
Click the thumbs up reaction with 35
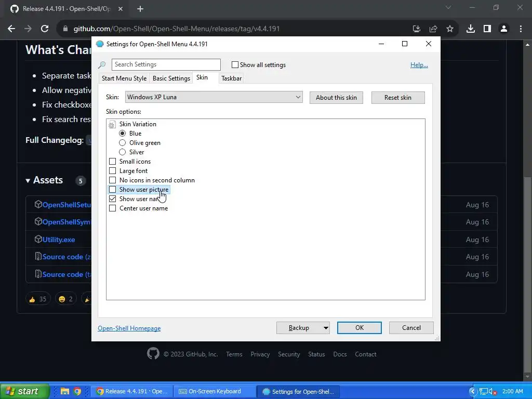pyautogui.click(x=38, y=299)
